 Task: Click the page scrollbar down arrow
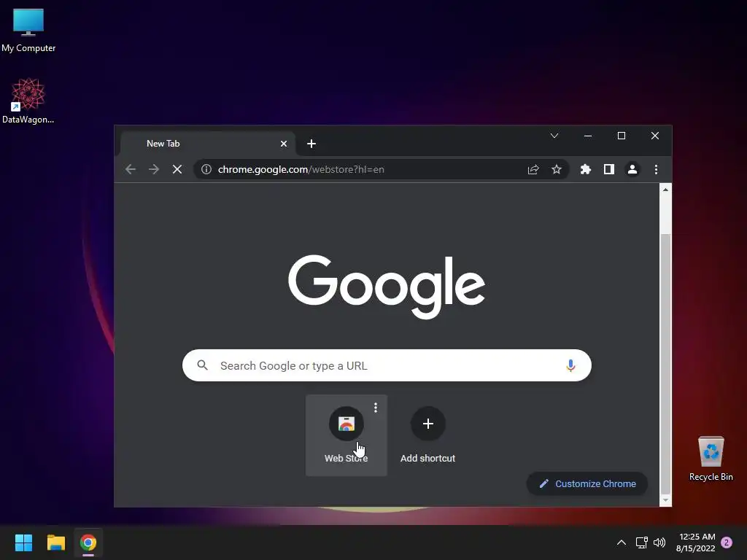(x=665, y=500)
